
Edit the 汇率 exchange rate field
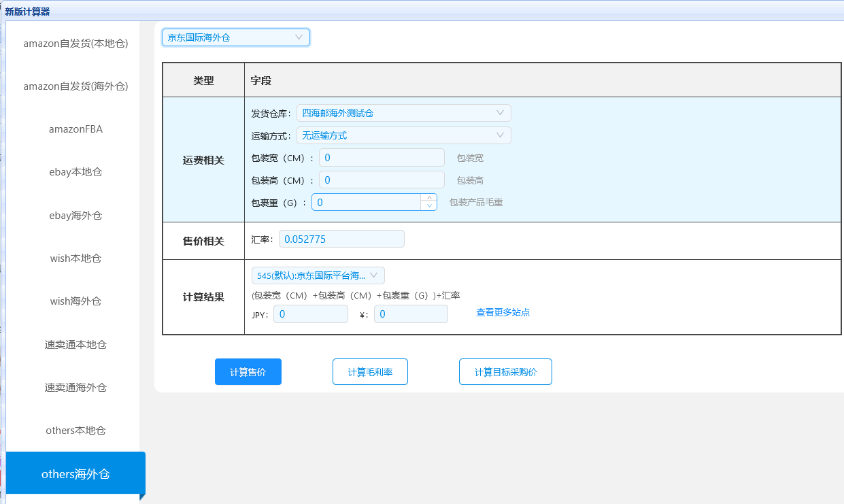tap(341, 239)
